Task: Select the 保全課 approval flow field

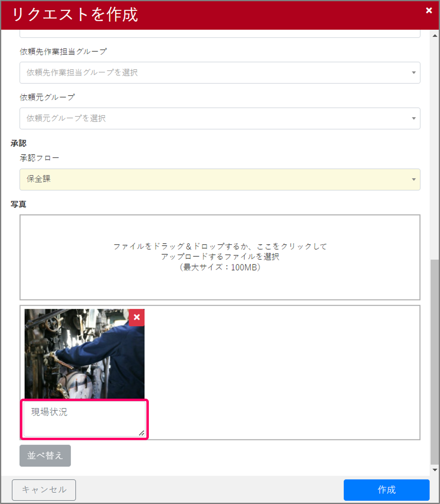Action: [x=220, y=179]
